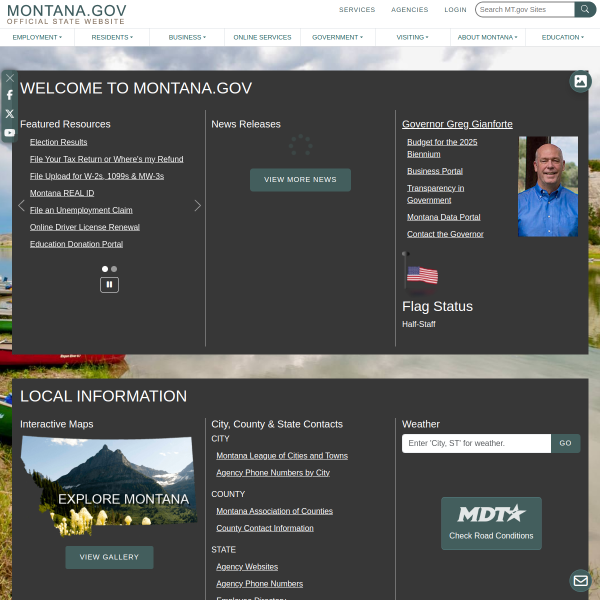Pause the Featured Resources carousel
Image resolution: width=600 pixels, height=600 pixels.
[109, 285]
